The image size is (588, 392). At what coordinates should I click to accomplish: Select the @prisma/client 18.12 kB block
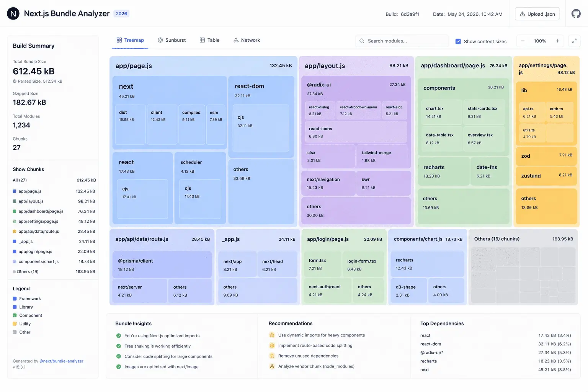(x=162, y=265)
